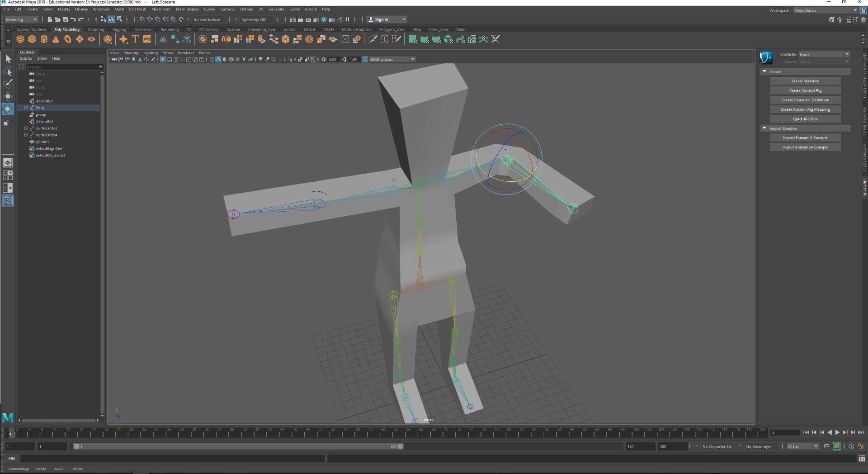Click the time range slider bar
Image resolution: width=868 pixels, height=474 pixels.
[237, 446]
